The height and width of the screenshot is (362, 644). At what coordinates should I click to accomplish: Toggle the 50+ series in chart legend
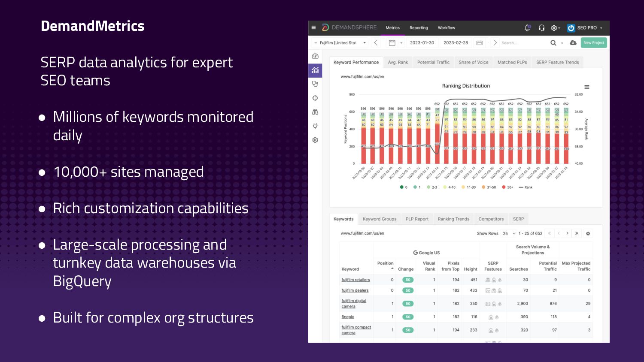coord(507,187)
